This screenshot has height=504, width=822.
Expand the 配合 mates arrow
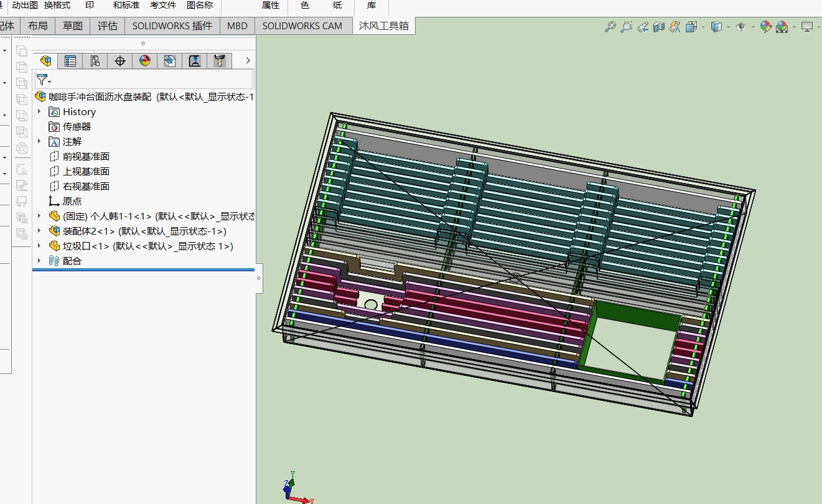[x=39, y=261]
